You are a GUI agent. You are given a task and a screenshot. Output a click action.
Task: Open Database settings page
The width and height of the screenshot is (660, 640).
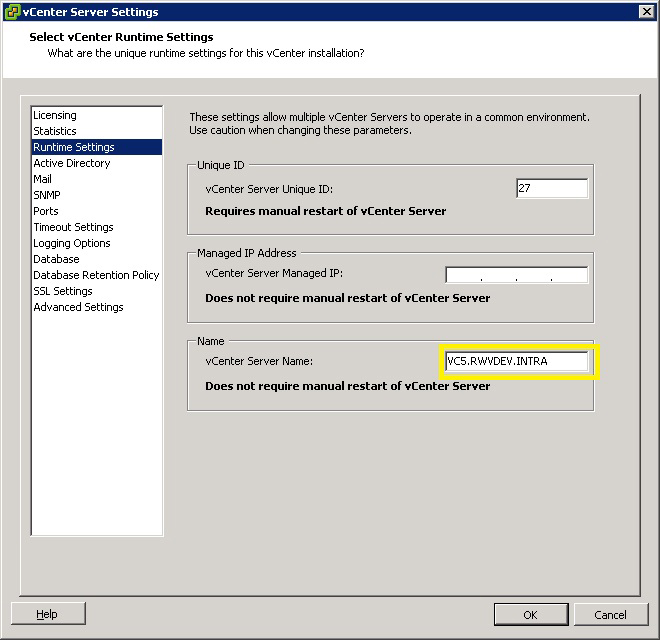[56, 259]
